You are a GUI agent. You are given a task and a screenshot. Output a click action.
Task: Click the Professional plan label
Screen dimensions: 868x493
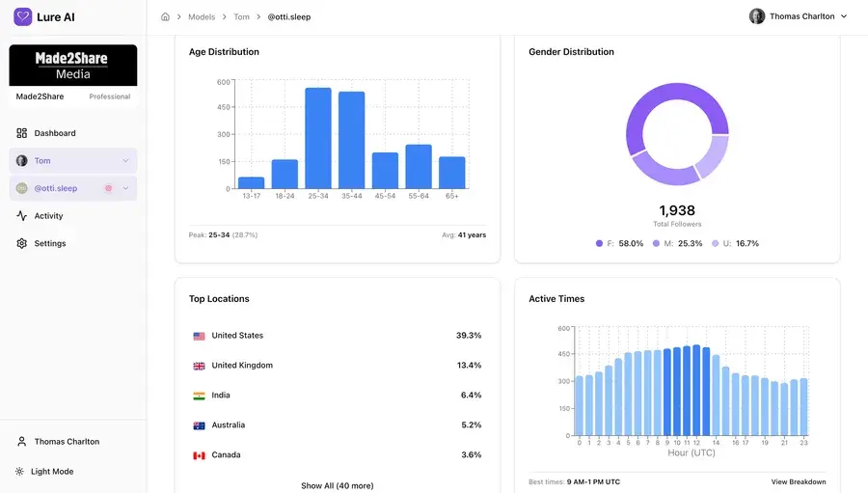[x=110, y=96]
